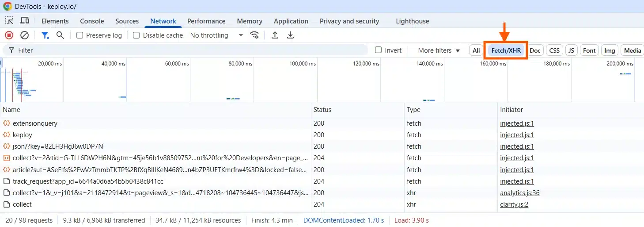Click the Load: 3.90 s text
The height and width of the screenshot is (227, 644).
click(411, 220)
